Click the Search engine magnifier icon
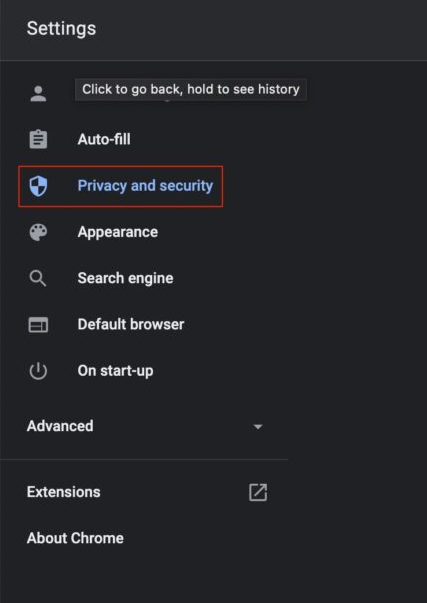Viewport: 427px width, 603px height. [x=38, y=278]
